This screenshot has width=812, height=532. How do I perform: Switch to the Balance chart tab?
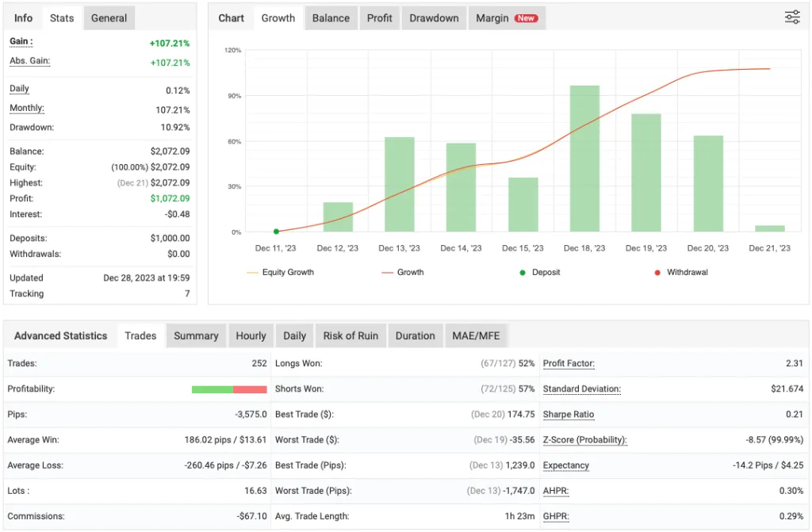pos(331,17)
